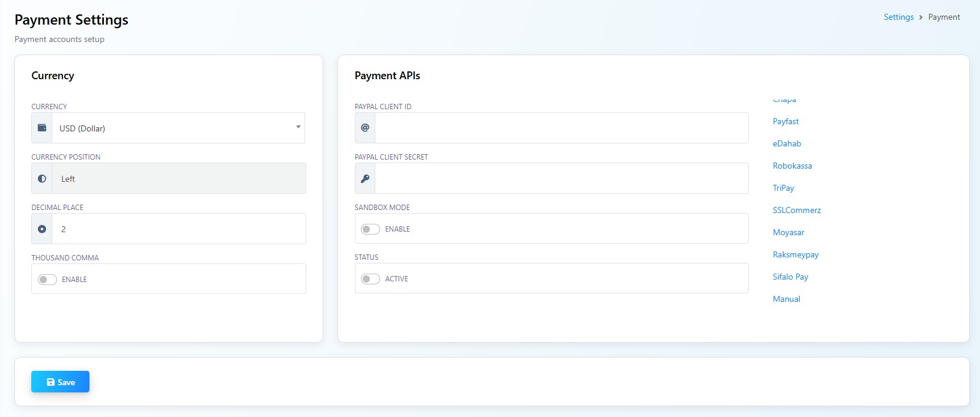Screen dimensions: 980x417
Task: Turn on PayPal Sandbox Mode switch
Action: tap(371, 229)
